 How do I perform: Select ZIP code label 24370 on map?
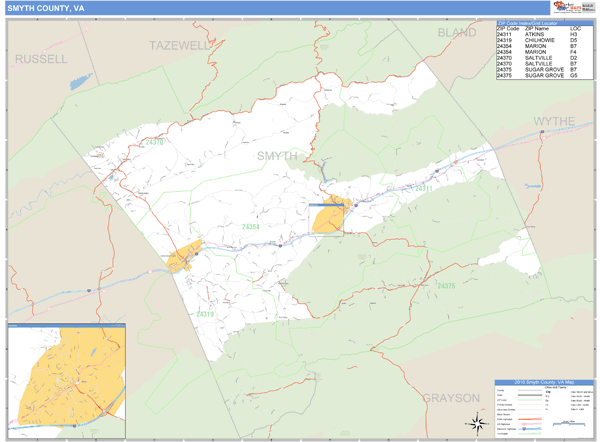(x=155, y=142)
